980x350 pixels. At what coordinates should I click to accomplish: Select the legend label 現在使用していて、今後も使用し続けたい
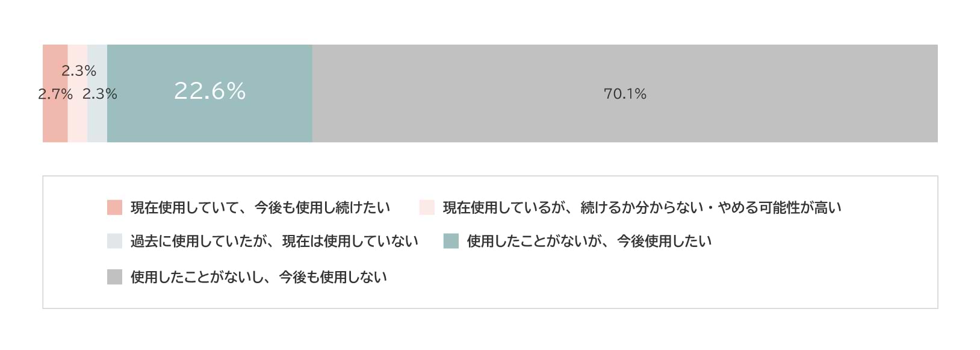coord(260,207)
